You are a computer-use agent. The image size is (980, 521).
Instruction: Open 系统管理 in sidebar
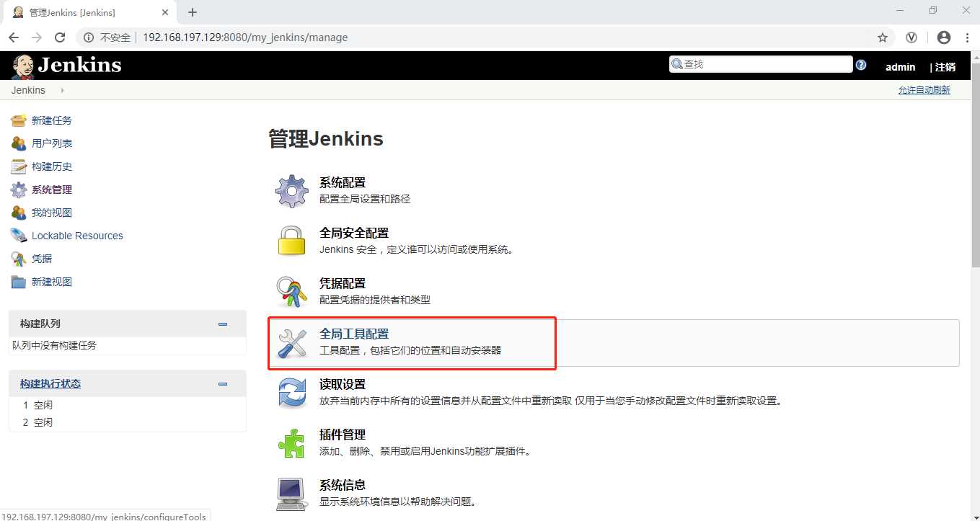pyautogui.click(x=52, y=190)
